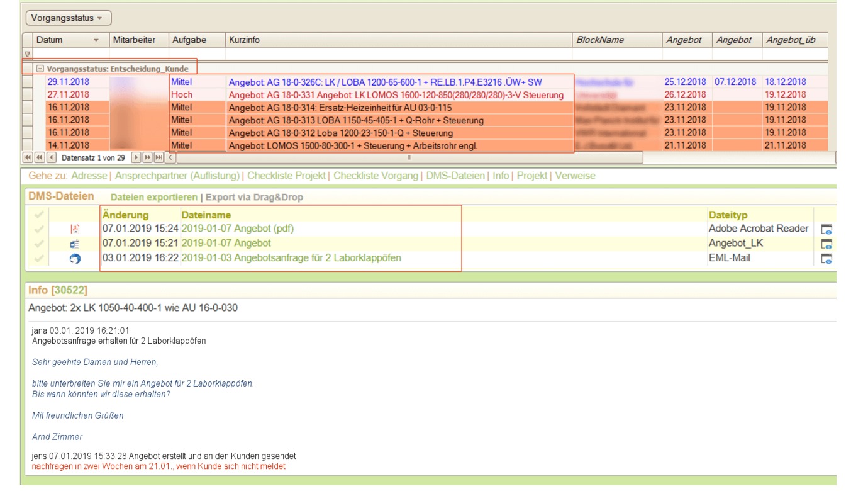Click the Dateien exportieren link

(153, 198)
